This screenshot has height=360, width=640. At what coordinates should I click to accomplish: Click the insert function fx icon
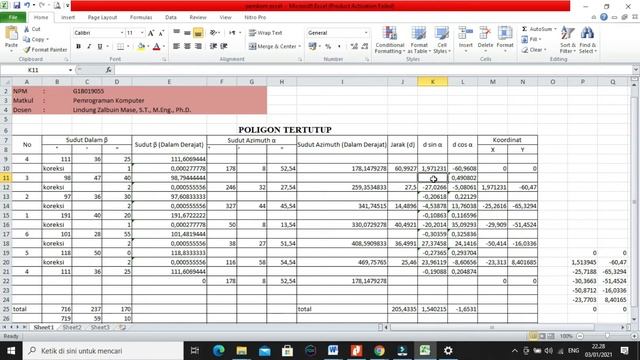click(x=109, y=70)
